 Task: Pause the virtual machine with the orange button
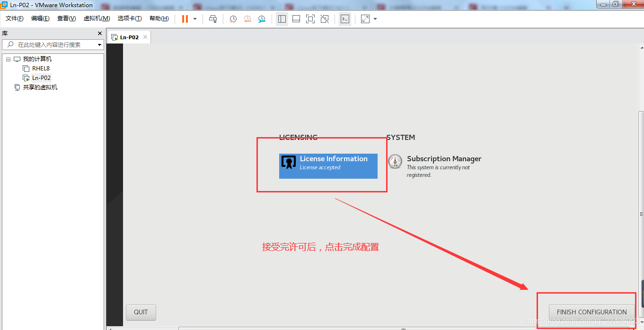click(x=185, y=19)
